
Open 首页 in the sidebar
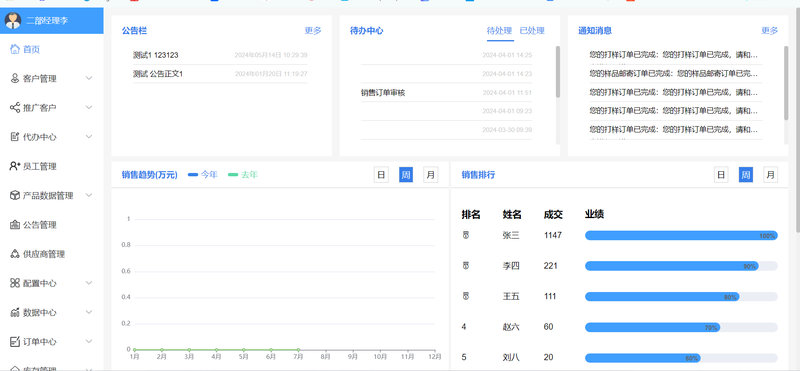52,50
